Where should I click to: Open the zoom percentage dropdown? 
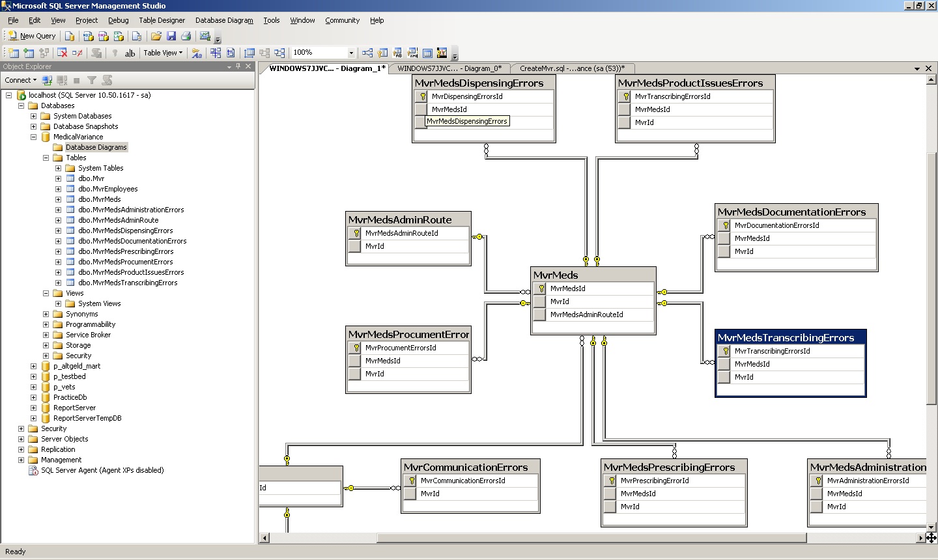[x=350, y=53]
